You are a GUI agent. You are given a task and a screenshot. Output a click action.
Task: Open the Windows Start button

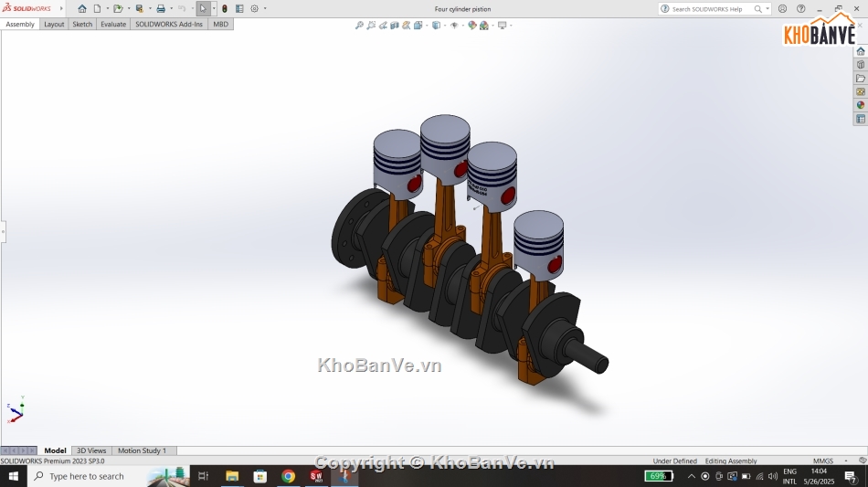(14, 476)
